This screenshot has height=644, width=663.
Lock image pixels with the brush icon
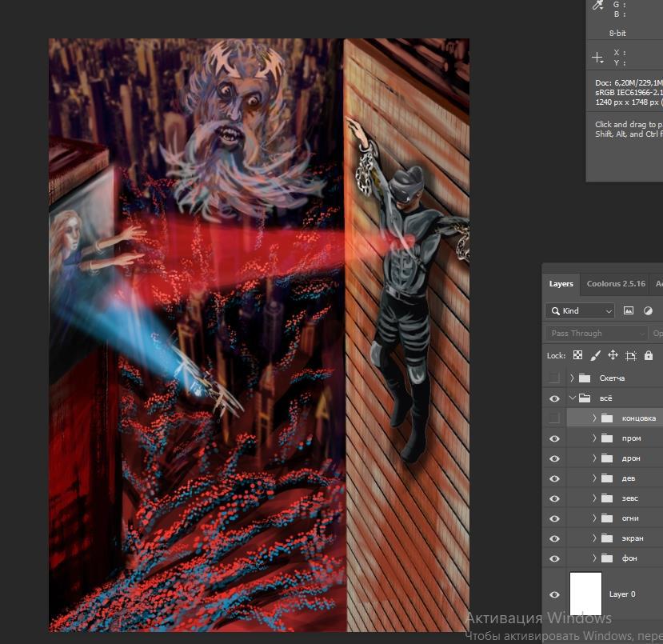(x=595, y=355)
